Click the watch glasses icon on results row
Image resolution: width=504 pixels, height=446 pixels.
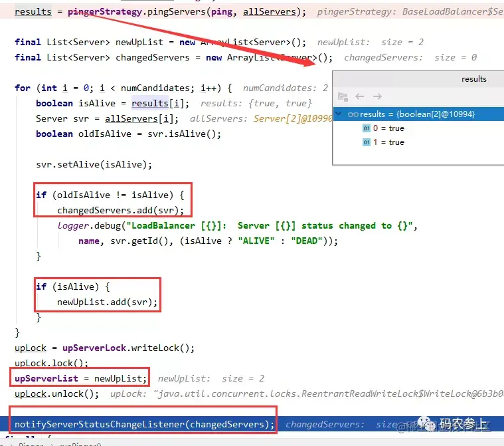click(x=353, y=114)
